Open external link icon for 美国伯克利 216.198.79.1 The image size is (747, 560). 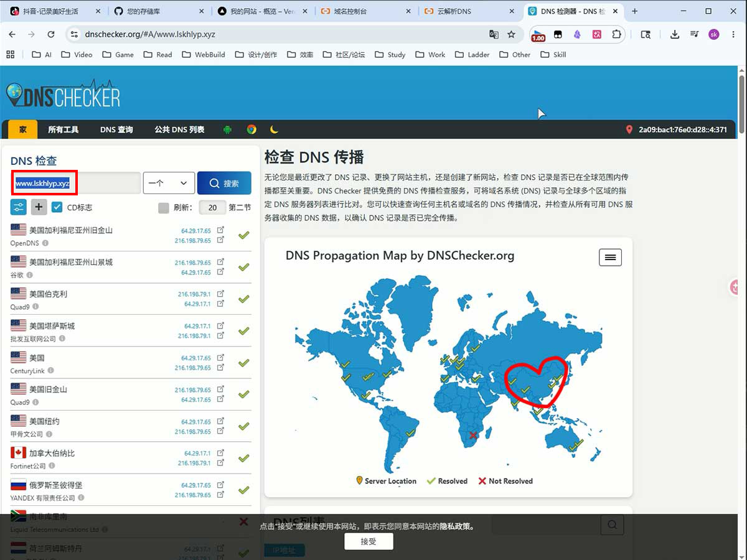(x=220, y=294)
